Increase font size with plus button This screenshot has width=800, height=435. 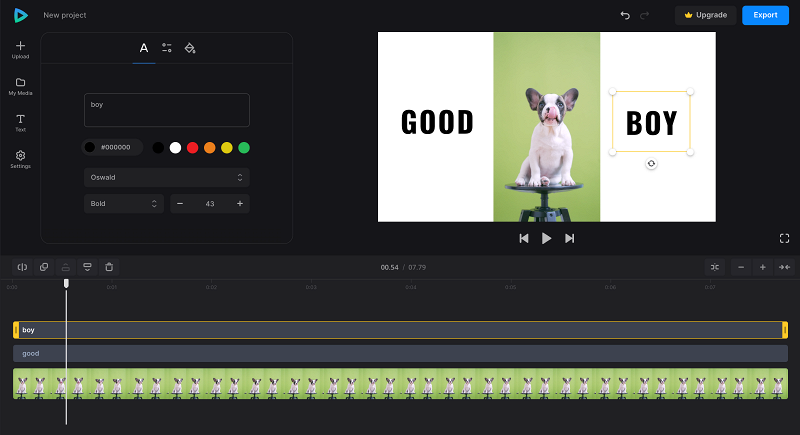240,203
